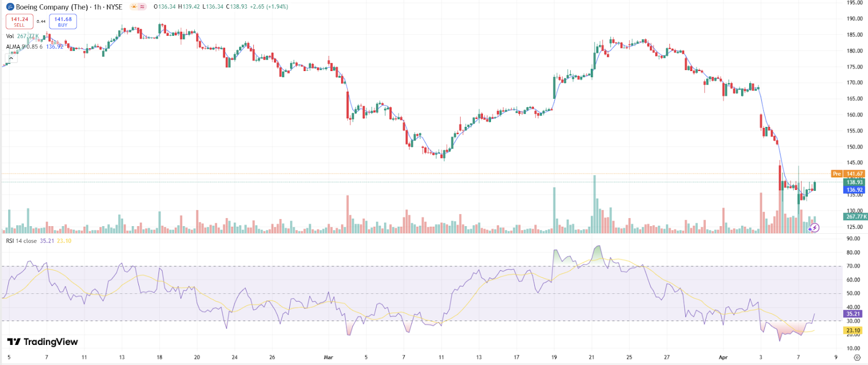The height and width of the screenshot is (365, 868).
Task: Click the Boeing company logo icon
Action: click(x=10, y=7)
